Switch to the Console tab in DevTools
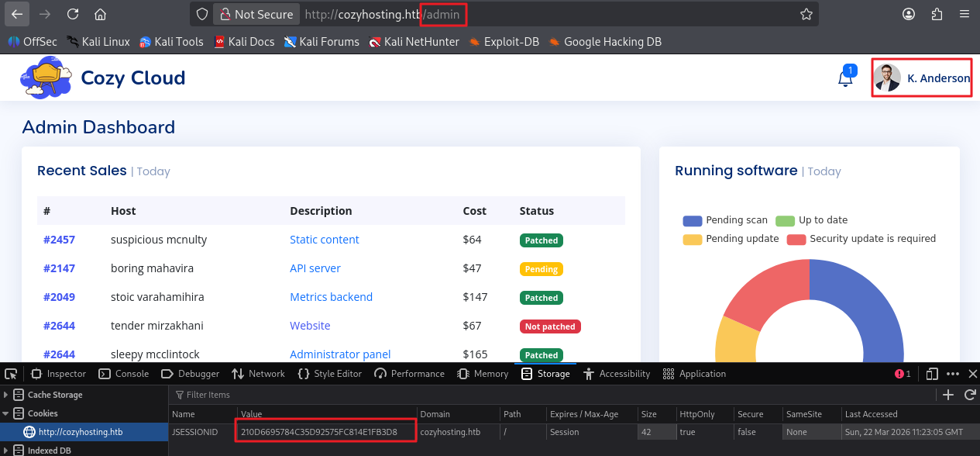Screen dimensions: 980x456 pyautogui.click(x=124, y=374)
